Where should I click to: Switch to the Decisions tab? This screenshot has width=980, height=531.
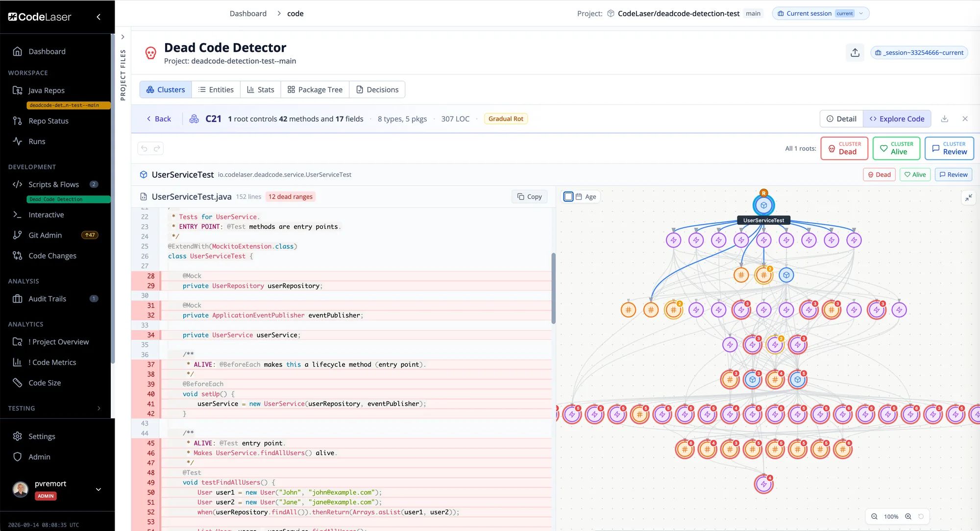[x=377, y=90]
